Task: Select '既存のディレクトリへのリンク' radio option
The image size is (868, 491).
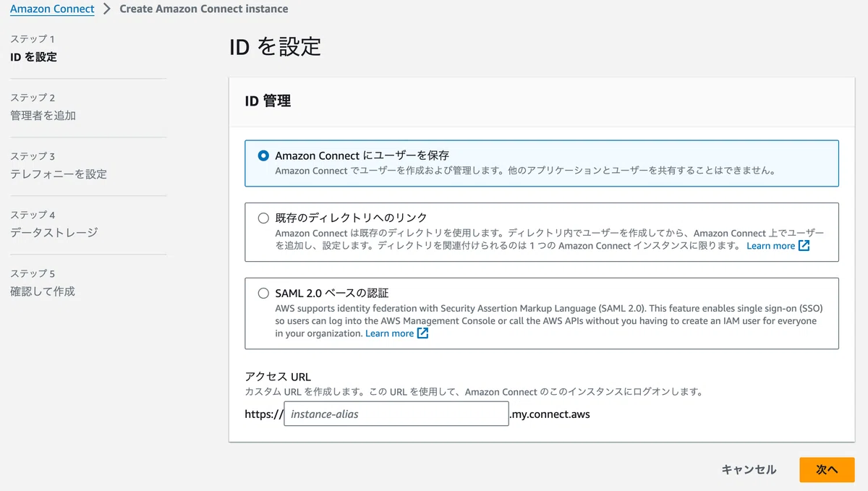Action: click(x=263, y=217)
